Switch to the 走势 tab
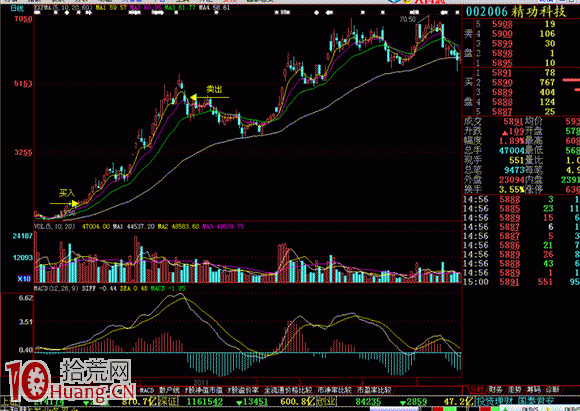 [x=514, y=390]
